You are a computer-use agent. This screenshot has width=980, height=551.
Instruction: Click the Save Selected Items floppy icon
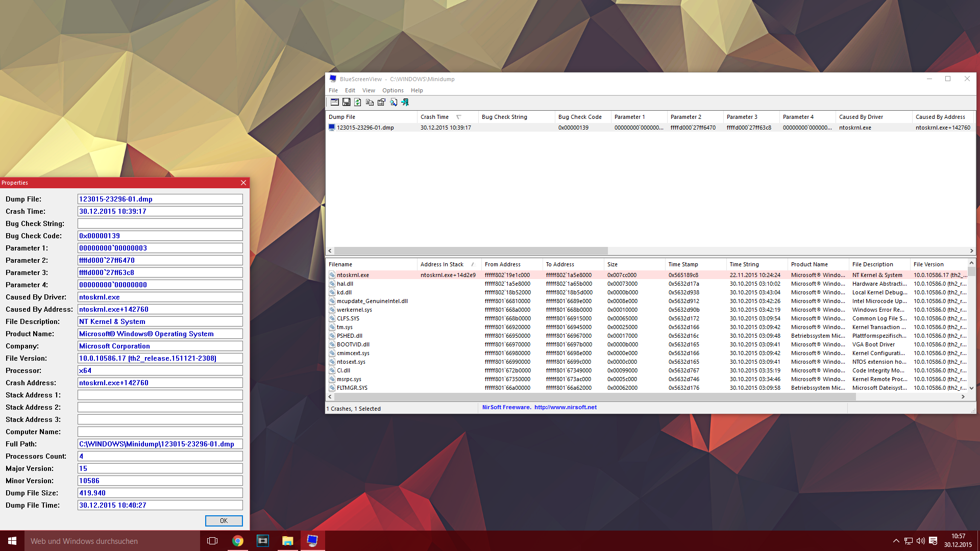click(x=346, y=102)
